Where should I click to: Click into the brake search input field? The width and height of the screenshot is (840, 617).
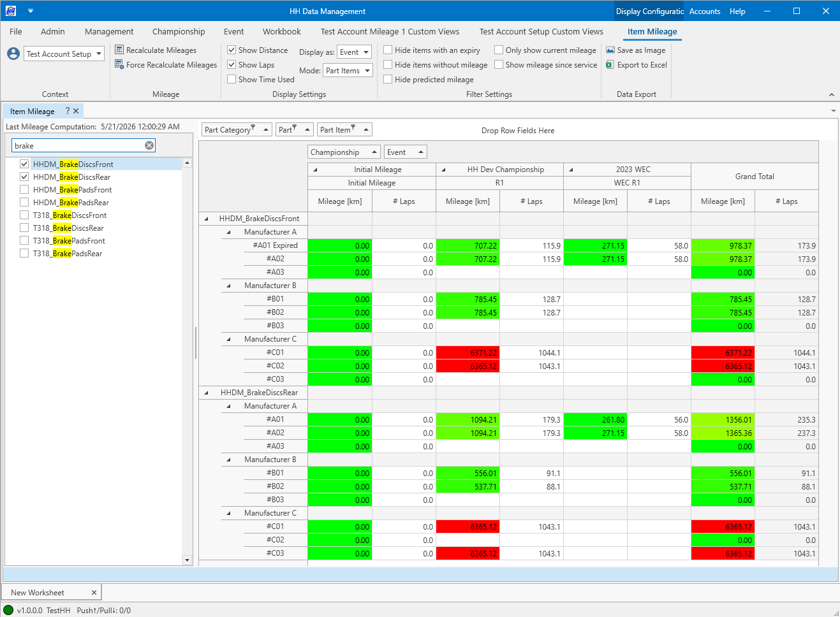click(78, 145)
